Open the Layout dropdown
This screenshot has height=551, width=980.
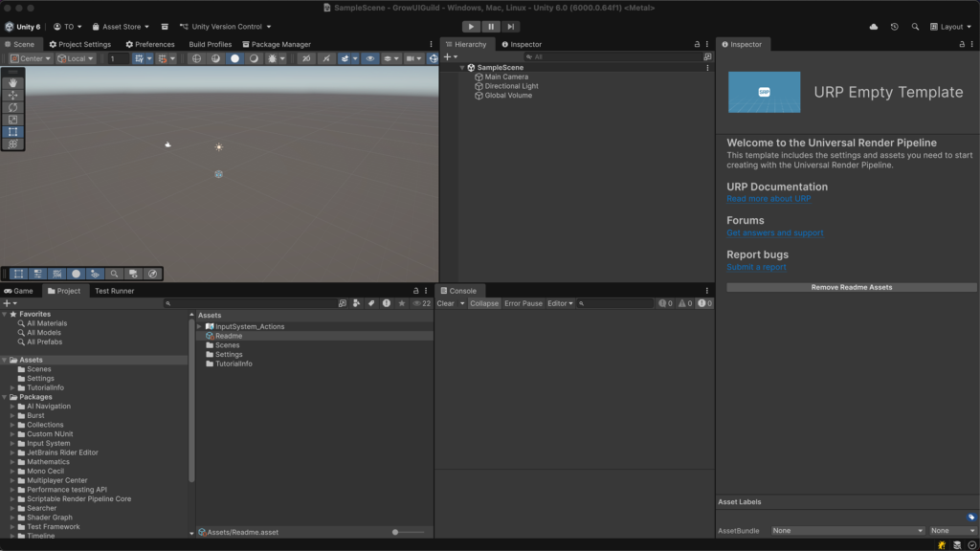coord(950,27)
